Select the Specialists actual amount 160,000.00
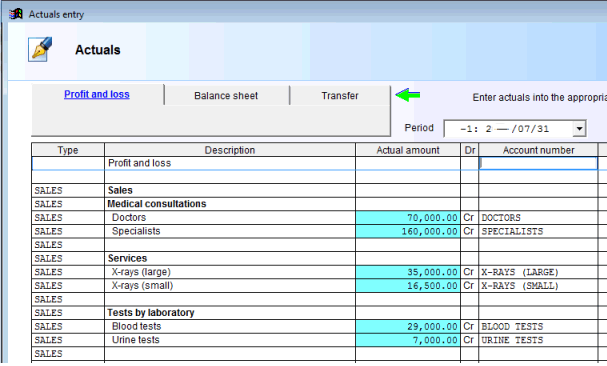The height and width of the screenshot is (366, 607). click(x=408, y=231)
